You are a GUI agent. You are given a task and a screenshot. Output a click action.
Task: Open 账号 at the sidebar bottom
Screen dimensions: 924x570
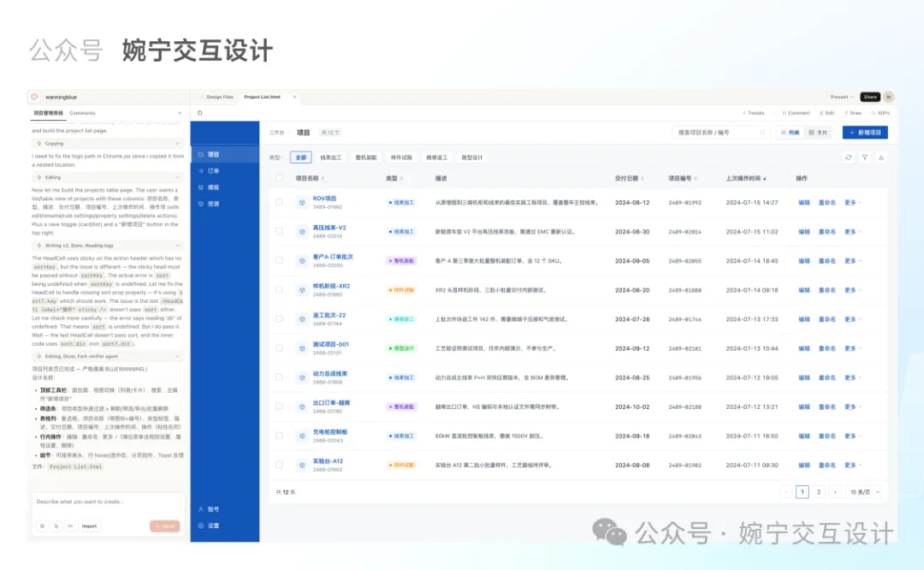pyautogui.click(x=224, y=509)
